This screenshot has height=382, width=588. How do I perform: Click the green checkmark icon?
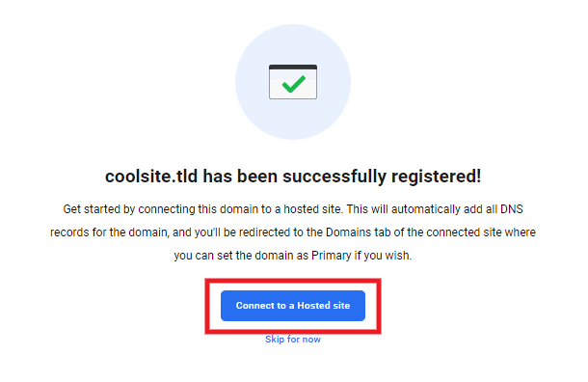tap(294, 84)
